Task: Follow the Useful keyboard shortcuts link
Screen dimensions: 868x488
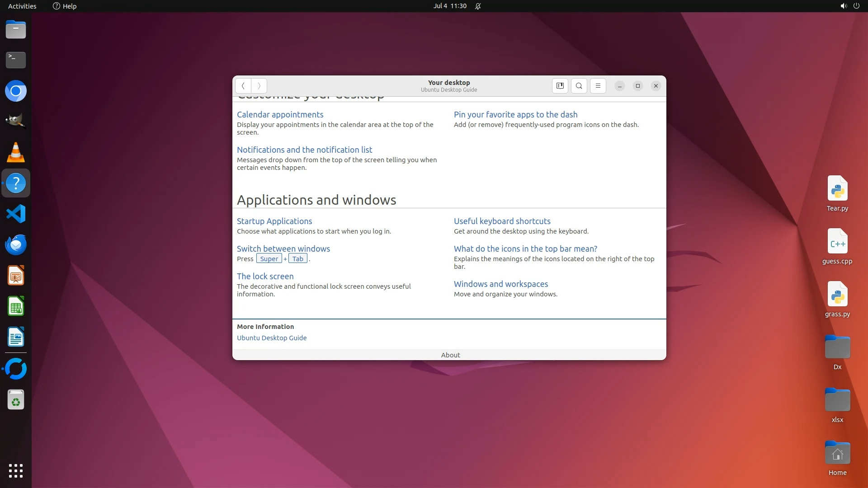Action: pyautogui.click(x=502, y=221)
